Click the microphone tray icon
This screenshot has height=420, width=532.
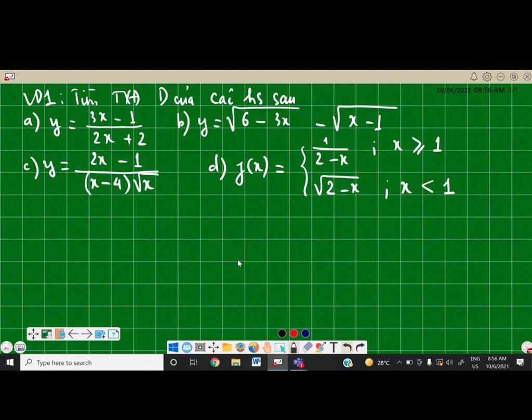[429, 363]
